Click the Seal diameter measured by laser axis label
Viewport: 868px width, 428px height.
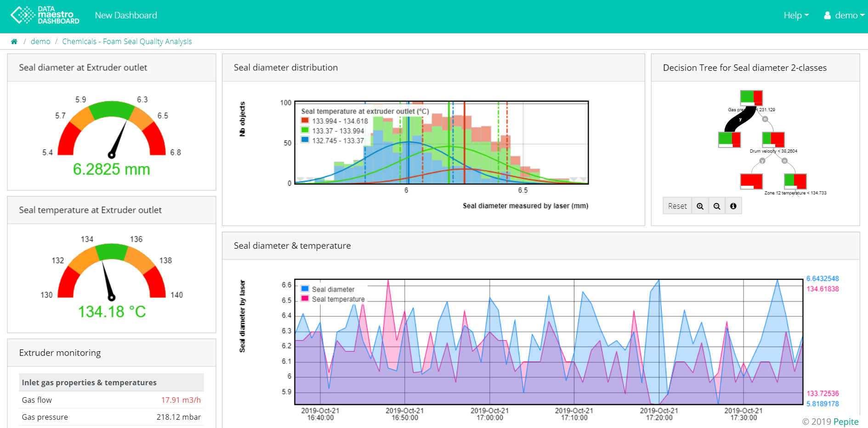pyautogui.click(x=525, y=206)
